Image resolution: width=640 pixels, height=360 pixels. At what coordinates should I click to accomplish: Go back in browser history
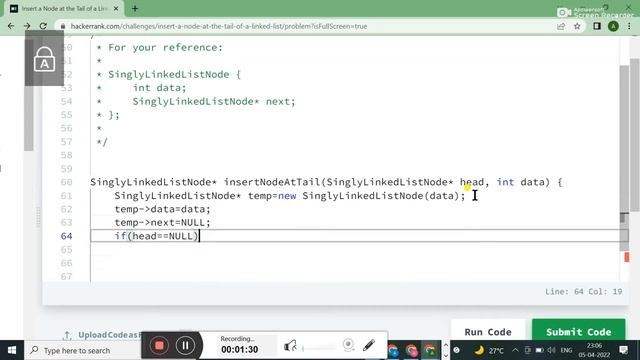coord(11,26)
